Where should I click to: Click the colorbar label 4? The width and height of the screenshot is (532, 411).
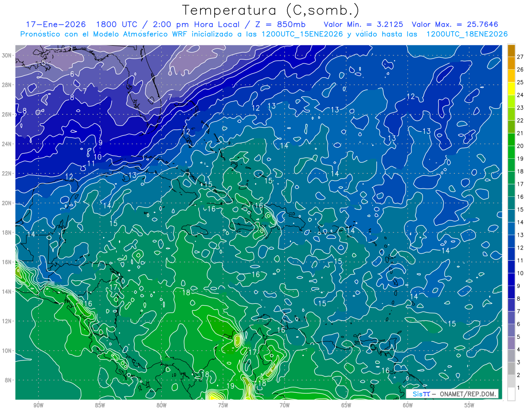(519, 350)
